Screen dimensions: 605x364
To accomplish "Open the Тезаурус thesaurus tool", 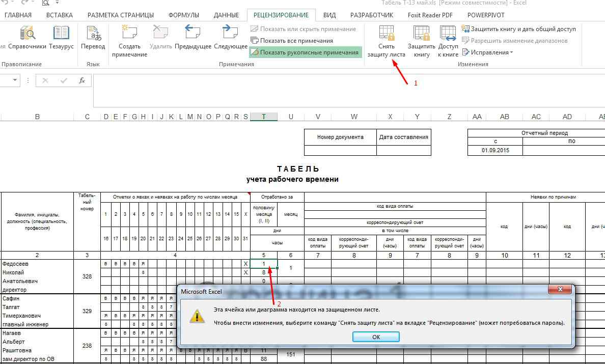I will [x=61, y=37].
